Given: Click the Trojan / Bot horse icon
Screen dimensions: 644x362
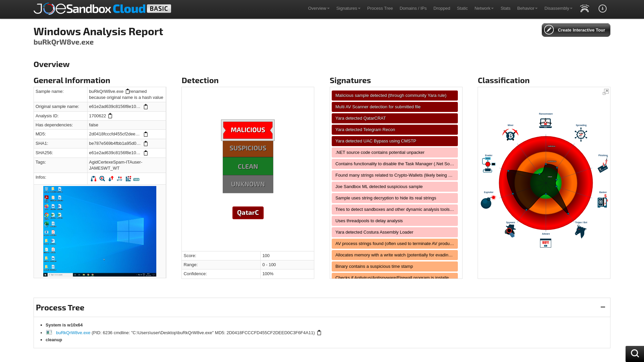Looking at the screenshot, I should point(581,232).
